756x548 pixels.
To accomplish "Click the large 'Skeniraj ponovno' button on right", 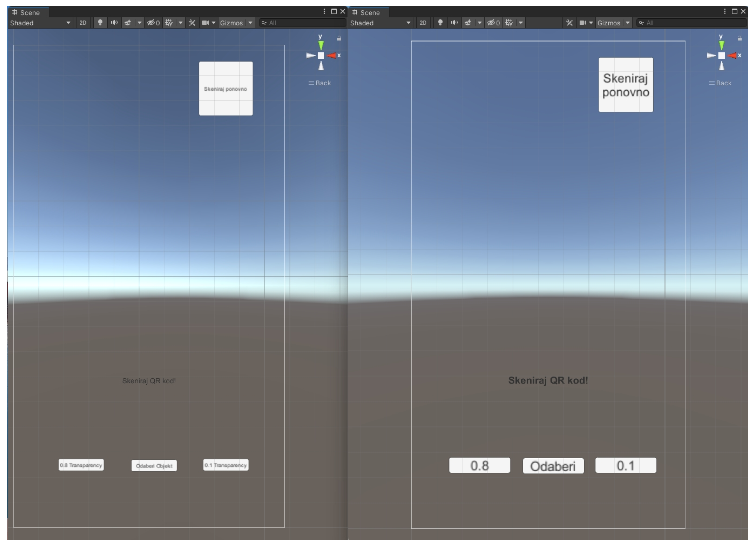I will tap(626, 85).
